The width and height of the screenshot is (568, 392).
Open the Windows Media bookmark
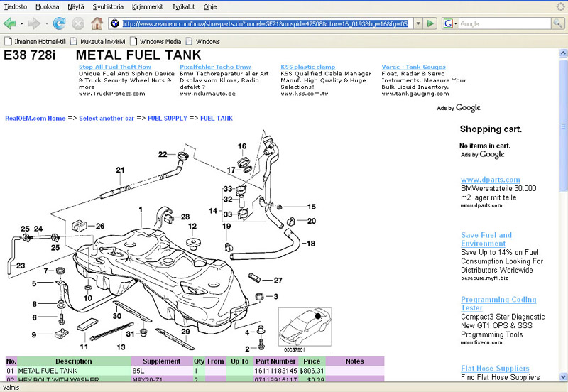160,41
